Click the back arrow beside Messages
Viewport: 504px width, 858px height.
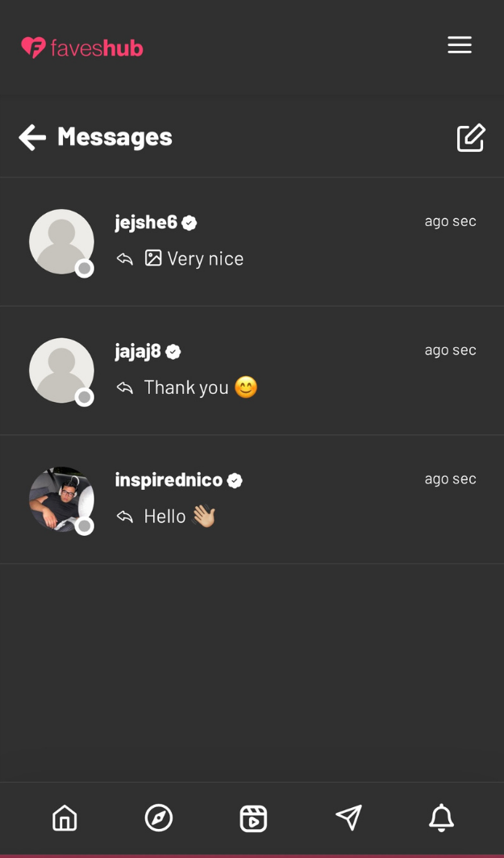32,137
